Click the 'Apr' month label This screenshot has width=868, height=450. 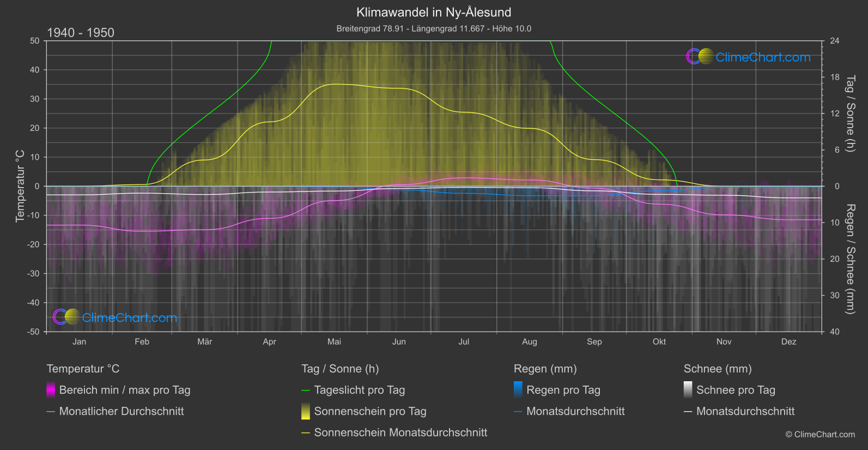coord(269,341)
